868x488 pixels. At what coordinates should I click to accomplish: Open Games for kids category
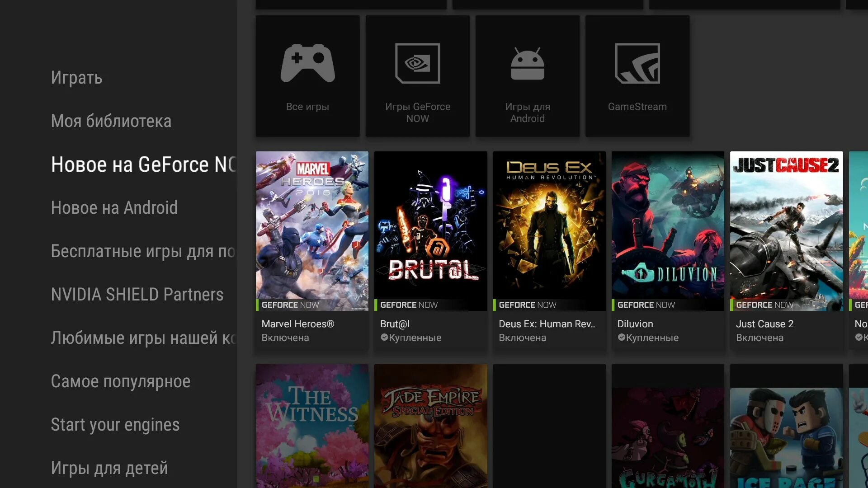pos(109,468)
